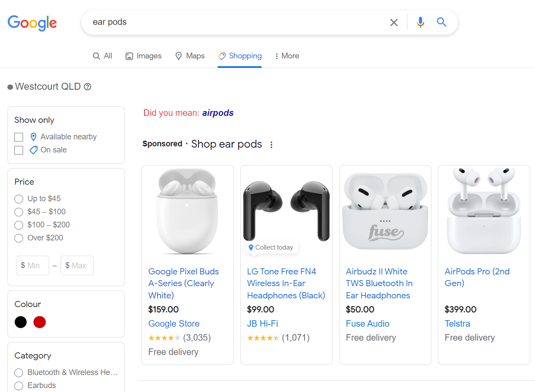Select the Up to $45 price option
Image resolution: width=535 pixels, height=392 pixels.
tap(19, 199)
